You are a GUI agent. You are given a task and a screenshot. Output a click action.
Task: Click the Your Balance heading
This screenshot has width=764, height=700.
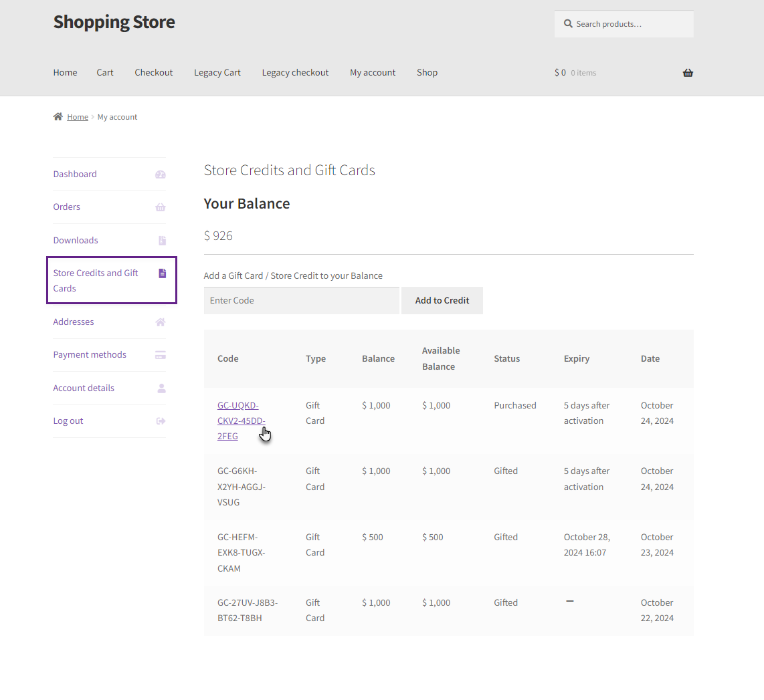[x=247, y=203]
